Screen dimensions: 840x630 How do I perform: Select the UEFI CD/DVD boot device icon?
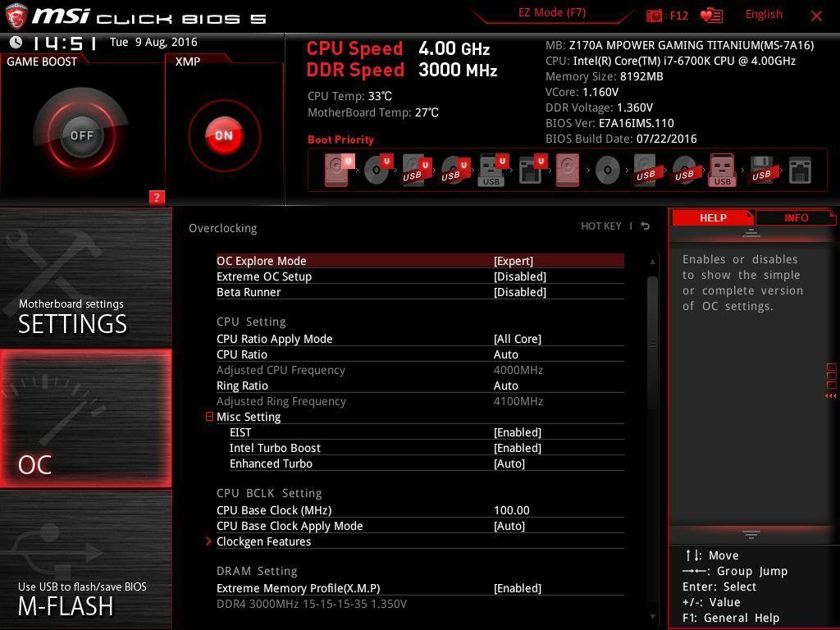[x=377, y=171]
